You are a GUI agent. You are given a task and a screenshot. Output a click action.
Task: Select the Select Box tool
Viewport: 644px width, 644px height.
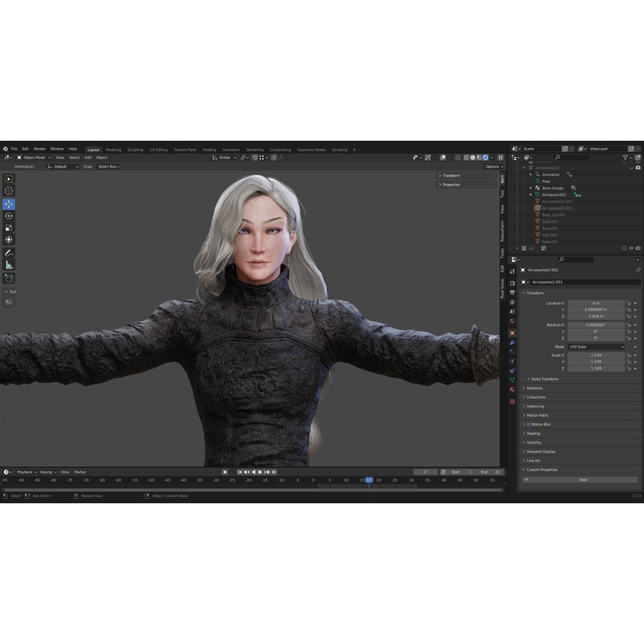tap(8, 179)
